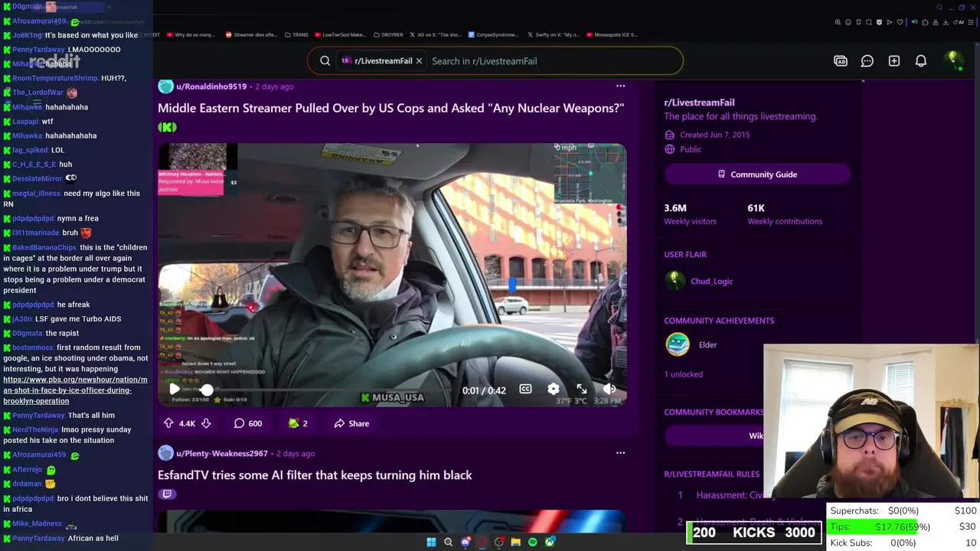
Task: Seek using the video progress scrubber
Action: (x=207, y=390)
